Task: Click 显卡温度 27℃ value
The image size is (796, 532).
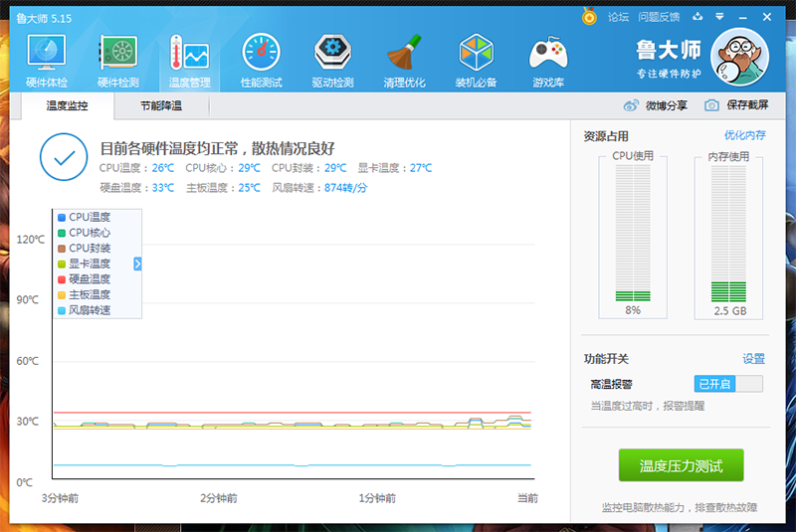Action: pyautogui.click(x=421, y=168)
